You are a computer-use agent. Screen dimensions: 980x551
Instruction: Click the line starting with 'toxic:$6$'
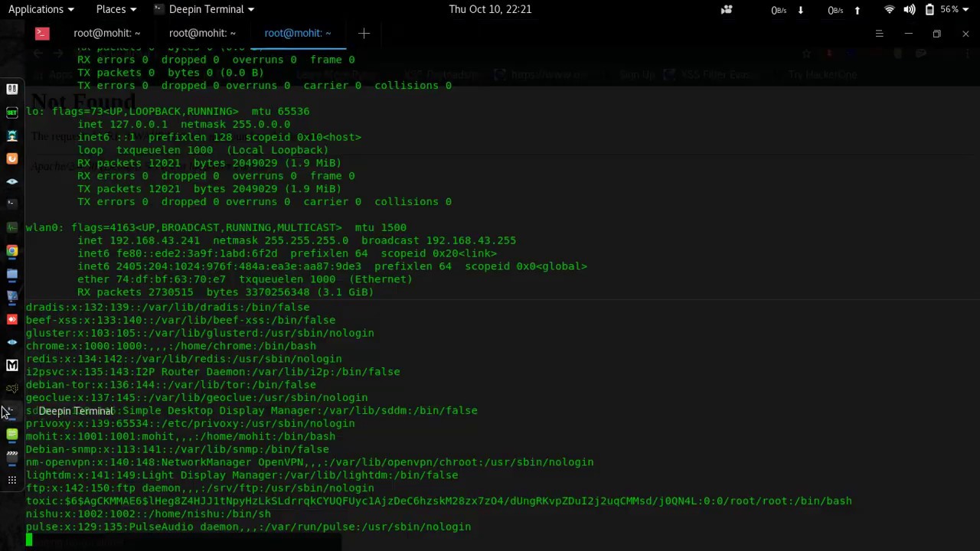click(x=439, y=500)
